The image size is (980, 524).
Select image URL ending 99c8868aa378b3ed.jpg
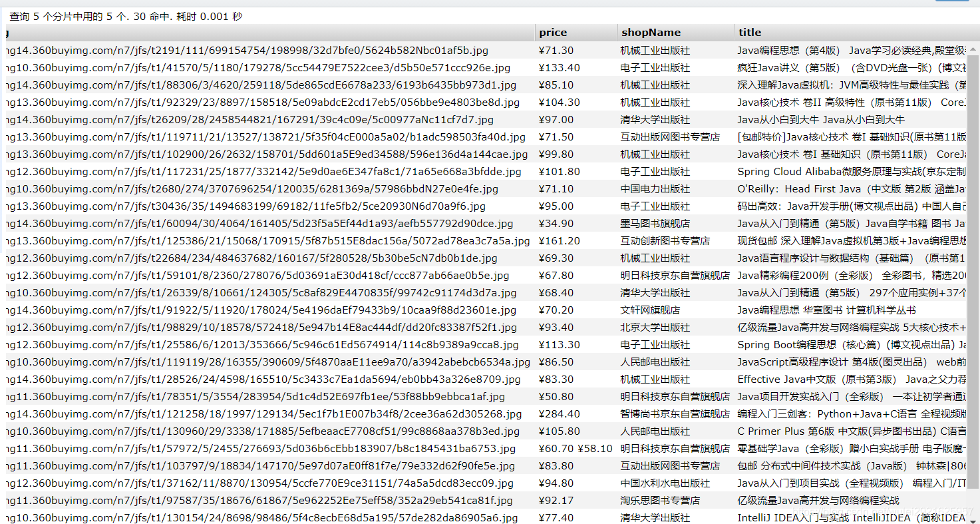263,431
